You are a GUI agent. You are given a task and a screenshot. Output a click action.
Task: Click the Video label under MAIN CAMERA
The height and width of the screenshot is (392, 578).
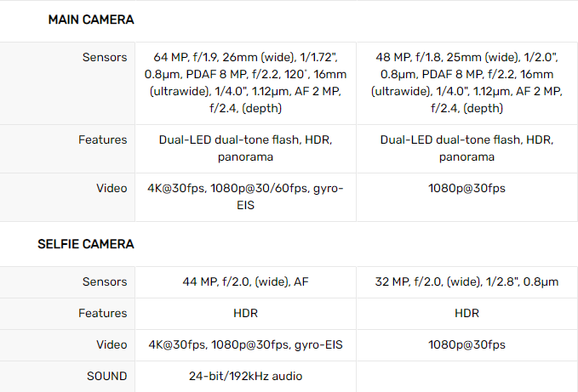pyautogui.click(x=112, y=188)
